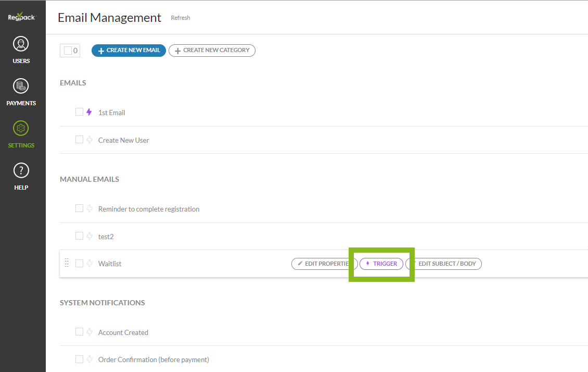588x372 pixels.
Task: Click the Refresh link
Action: click(181, 18)
